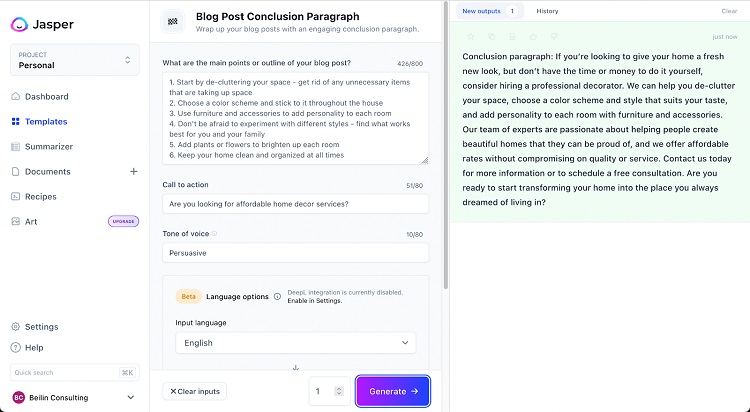Copy the generated output to clipboard
Viewport: 750px width, 412px height.
[491, 36]
